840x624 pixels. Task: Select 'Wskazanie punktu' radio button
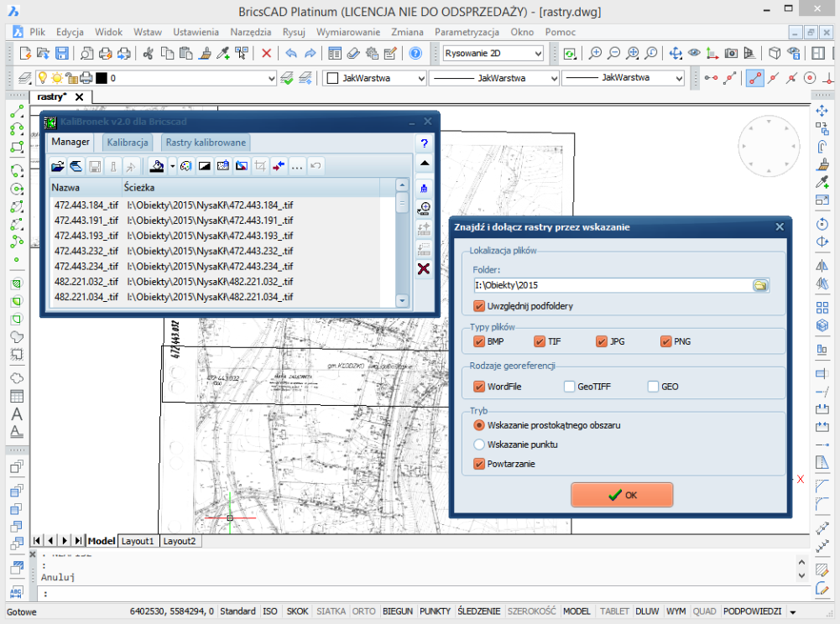(x=479, y=445)
